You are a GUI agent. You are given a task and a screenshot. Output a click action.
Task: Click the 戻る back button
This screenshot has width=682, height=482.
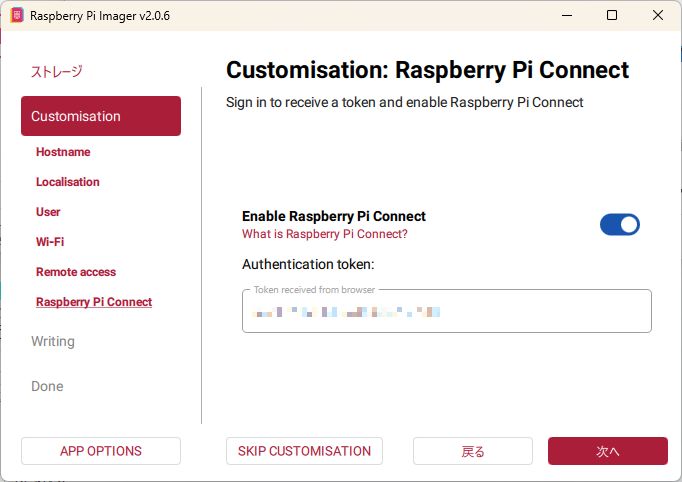click(473, 451)
